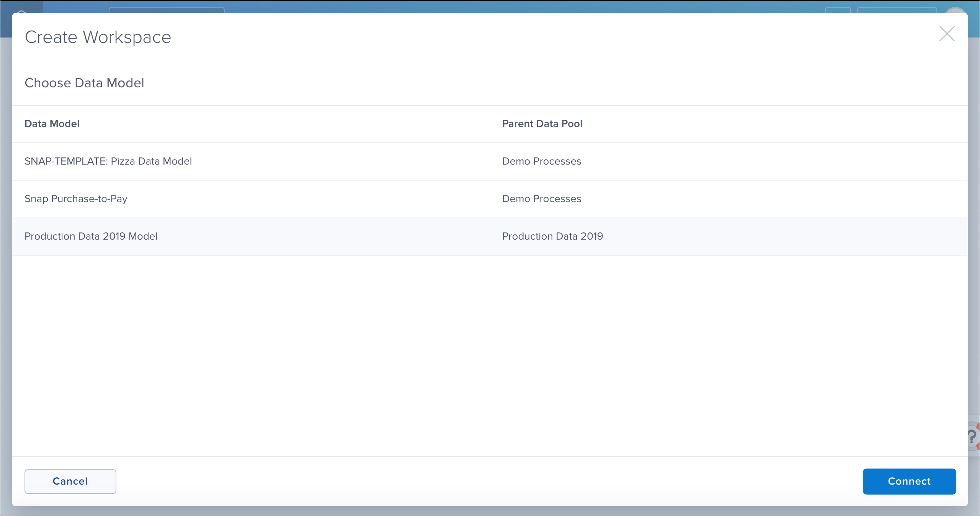Screen dimensions: 980x516
Task: Select SNAP-TEMPLATE: Pizza Data Model row
Action: [x=108, y=161]
